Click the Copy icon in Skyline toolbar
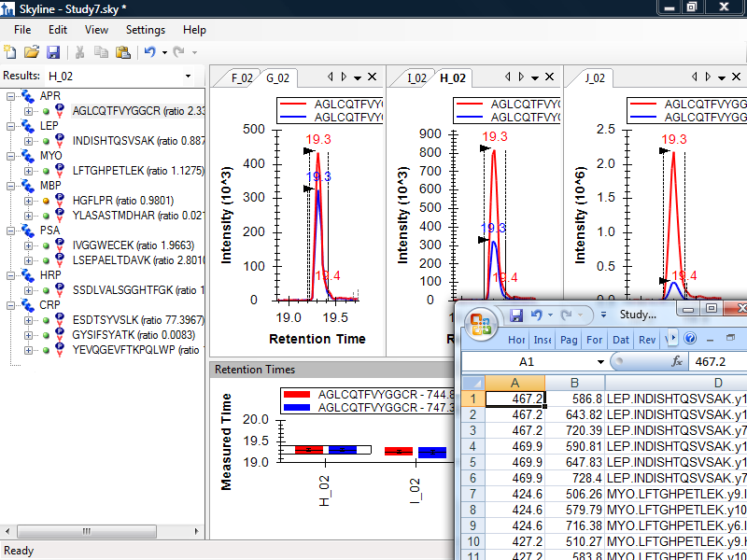Image resolution: width=747 pixels, height=560 pixels. point(101,51)
